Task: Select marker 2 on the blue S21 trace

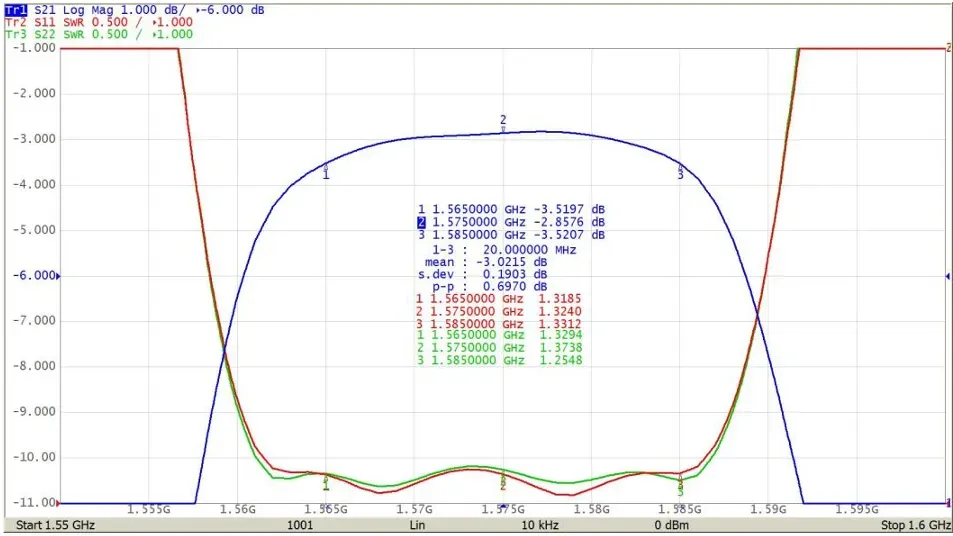Action: click(x=503, y=123)
